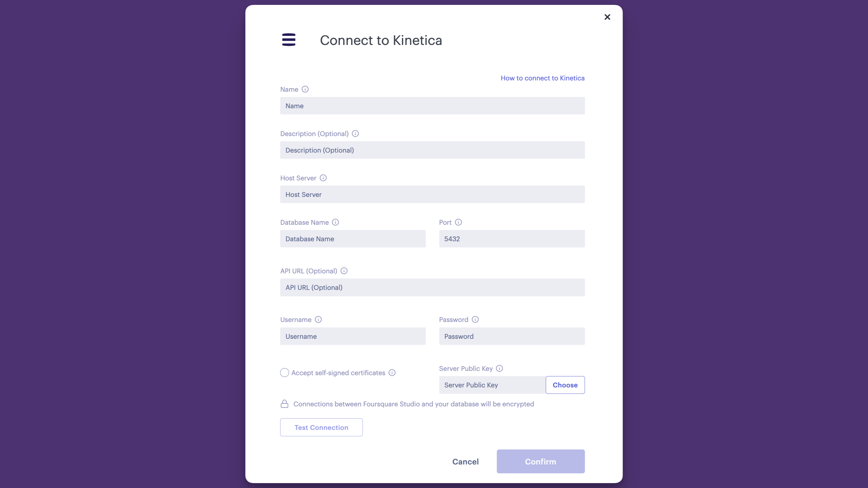Screen dimensions: 868x488
Task: Click the Name field info icon
Action: [305, 89]
